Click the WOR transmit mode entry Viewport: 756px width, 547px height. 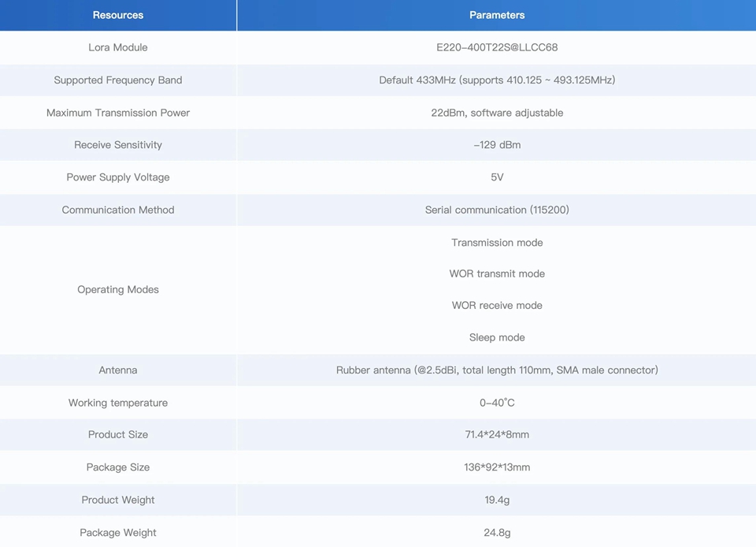pos(497,273)
